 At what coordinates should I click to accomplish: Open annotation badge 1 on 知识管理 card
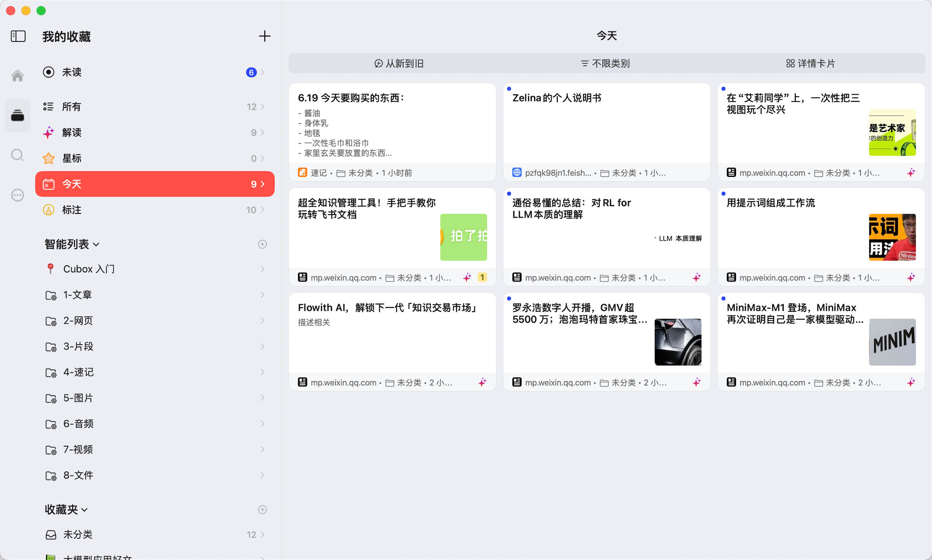click(482, 277)
